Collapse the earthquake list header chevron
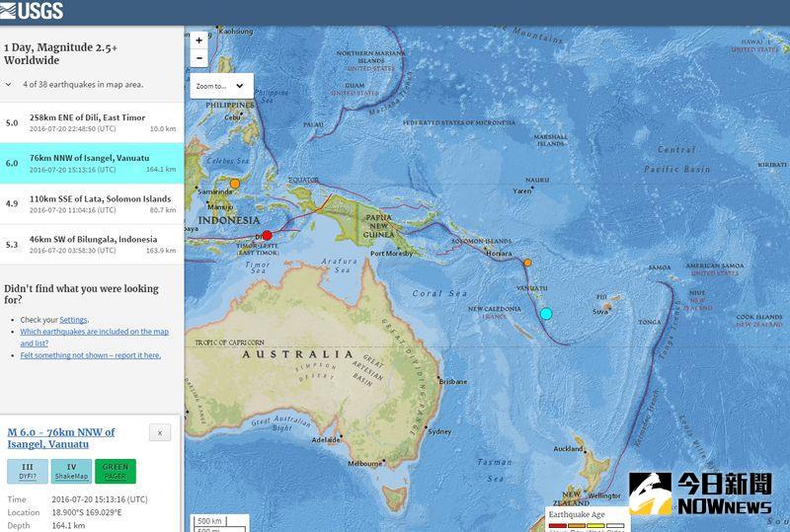This screenshot has width=790, height=532. click(9, 85)
